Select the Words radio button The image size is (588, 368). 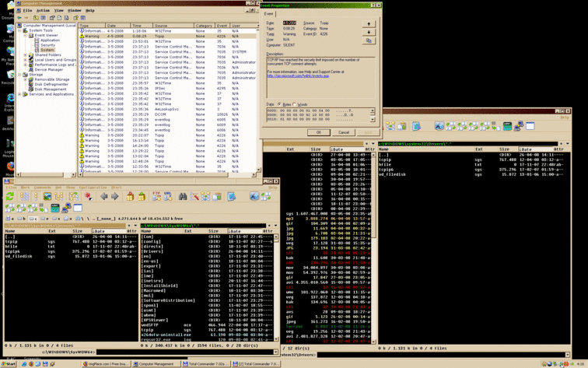click(x=294, y=104)
